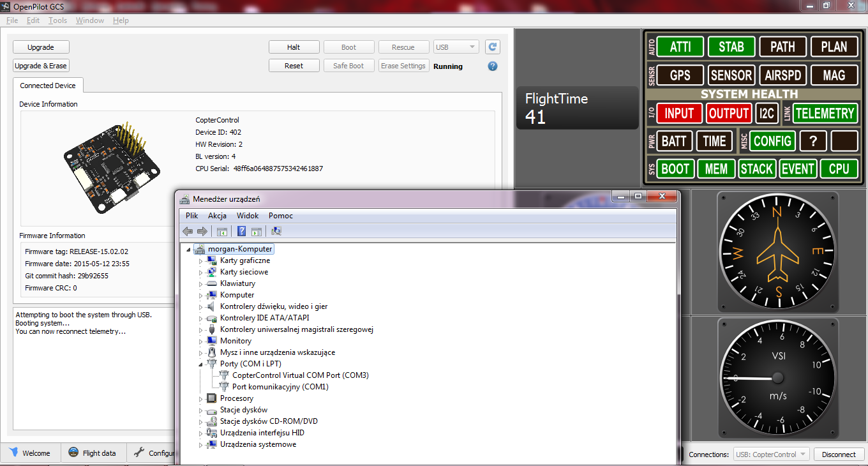Switch to the Welcome tab

tap(30, 453)
